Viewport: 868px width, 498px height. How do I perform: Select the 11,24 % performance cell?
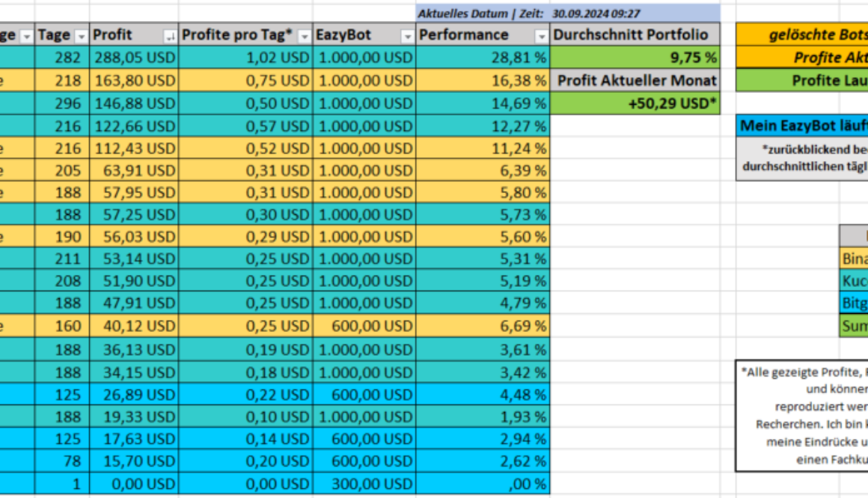pyautogui.click(x=483, y=148)
